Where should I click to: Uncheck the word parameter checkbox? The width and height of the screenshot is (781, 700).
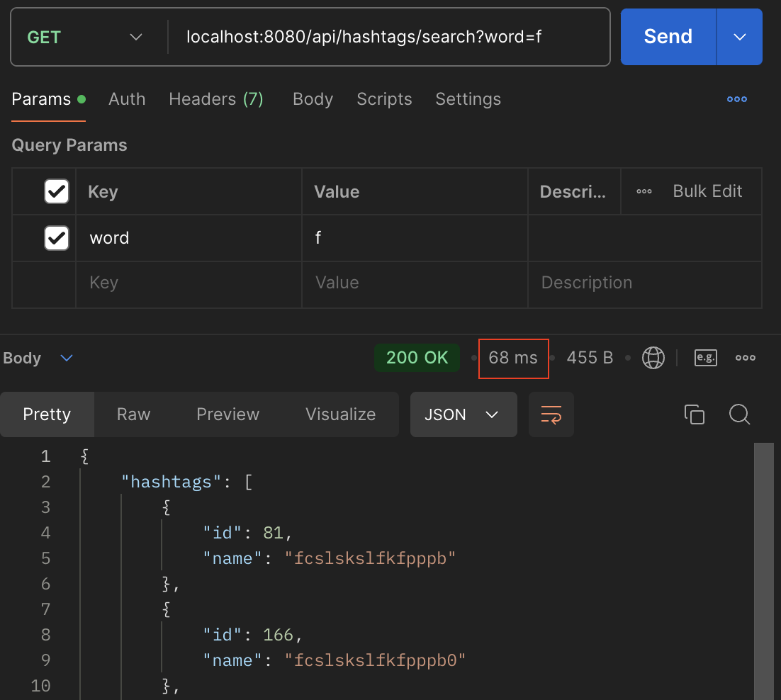(56, 238)
